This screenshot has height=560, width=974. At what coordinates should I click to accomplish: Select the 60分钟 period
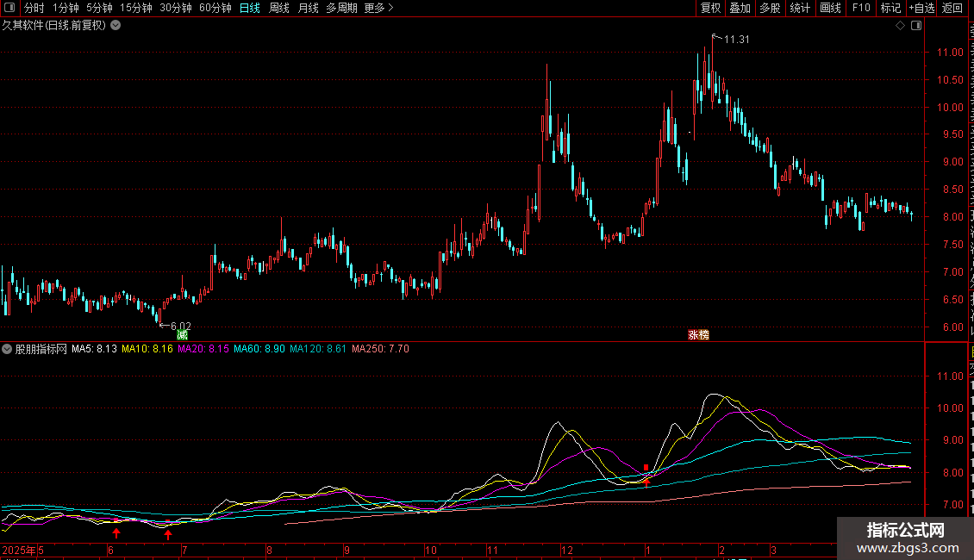click(215, 8)
